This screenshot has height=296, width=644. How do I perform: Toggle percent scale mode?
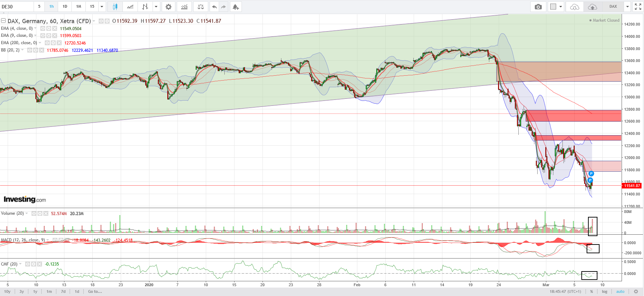pos(591,291)
